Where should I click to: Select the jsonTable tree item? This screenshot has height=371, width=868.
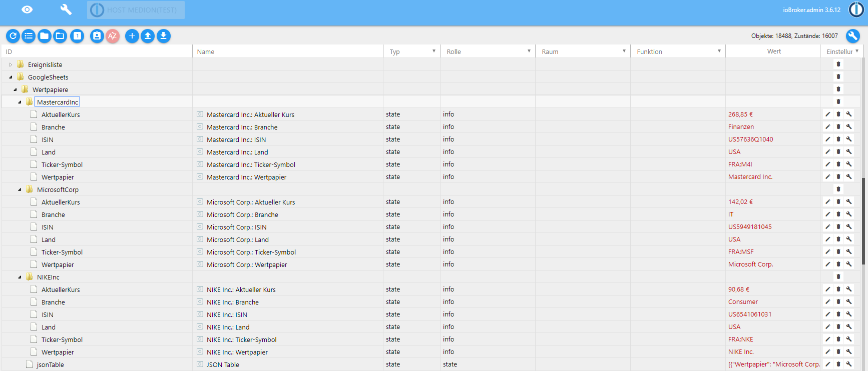[x=50, y=364]
